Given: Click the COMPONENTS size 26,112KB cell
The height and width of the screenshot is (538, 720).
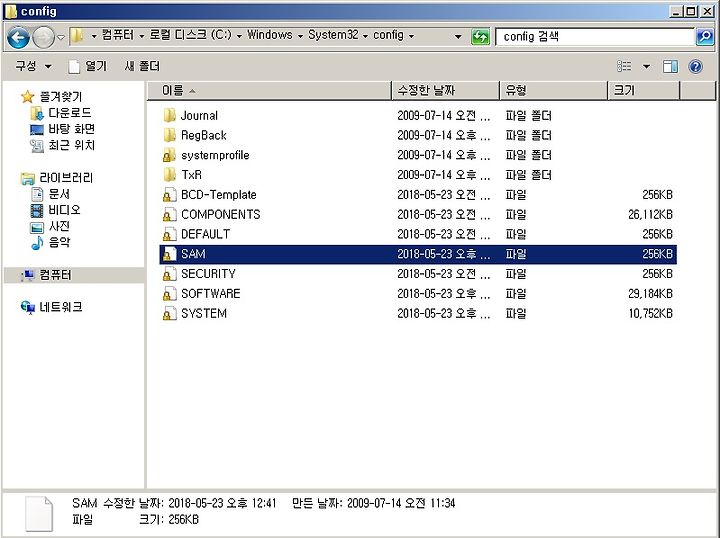Looking at the screenshot, I should pos(650,214).
